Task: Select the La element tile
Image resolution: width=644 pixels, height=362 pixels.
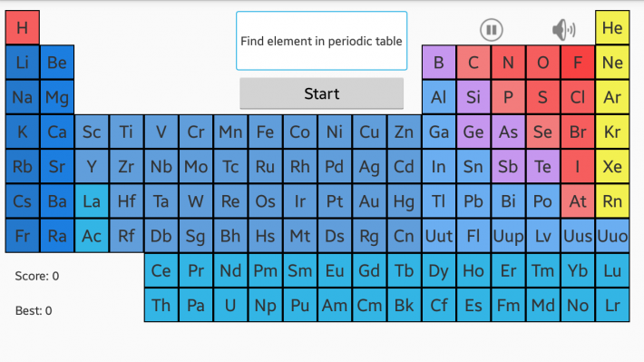Action: tap(92, 201)
